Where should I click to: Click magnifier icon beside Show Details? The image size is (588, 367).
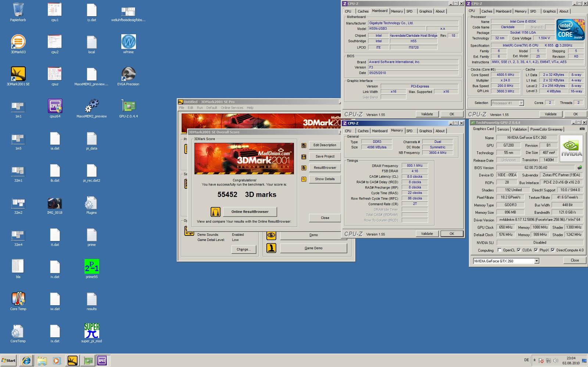click(x=304, y=179)
